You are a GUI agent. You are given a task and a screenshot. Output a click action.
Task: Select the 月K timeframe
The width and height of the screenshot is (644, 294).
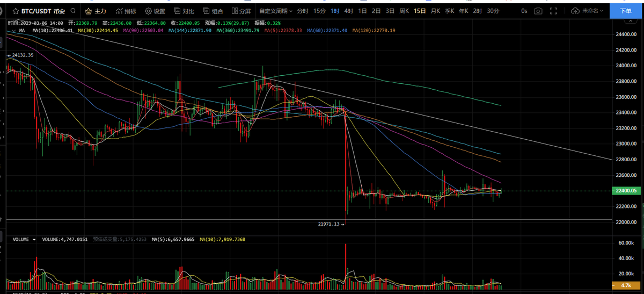[x=436, y=11]
